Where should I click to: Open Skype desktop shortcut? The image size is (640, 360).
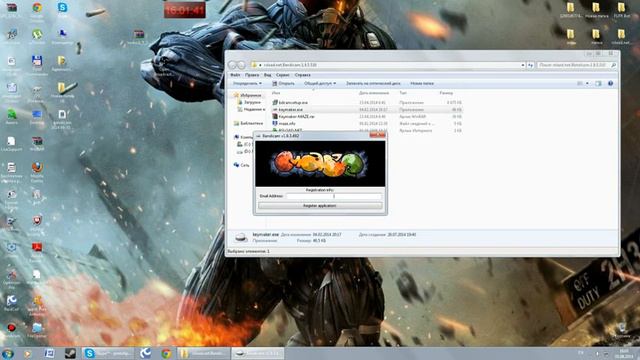tap(62, 10)
